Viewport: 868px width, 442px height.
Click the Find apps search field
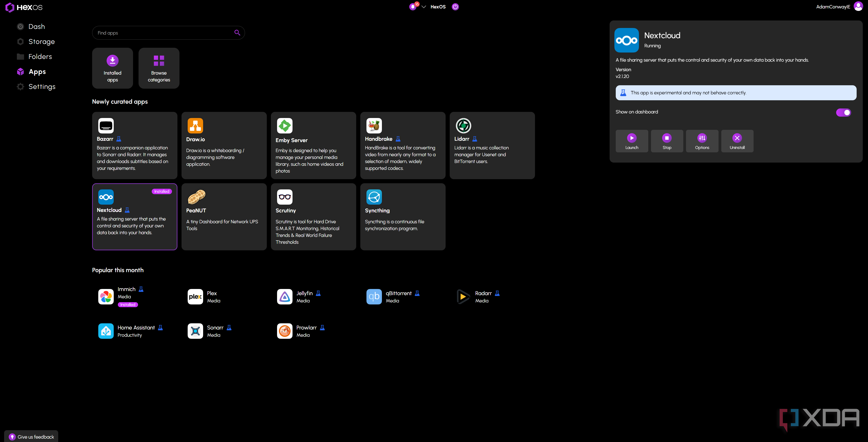pyautogui.click(x=168, y=33)
